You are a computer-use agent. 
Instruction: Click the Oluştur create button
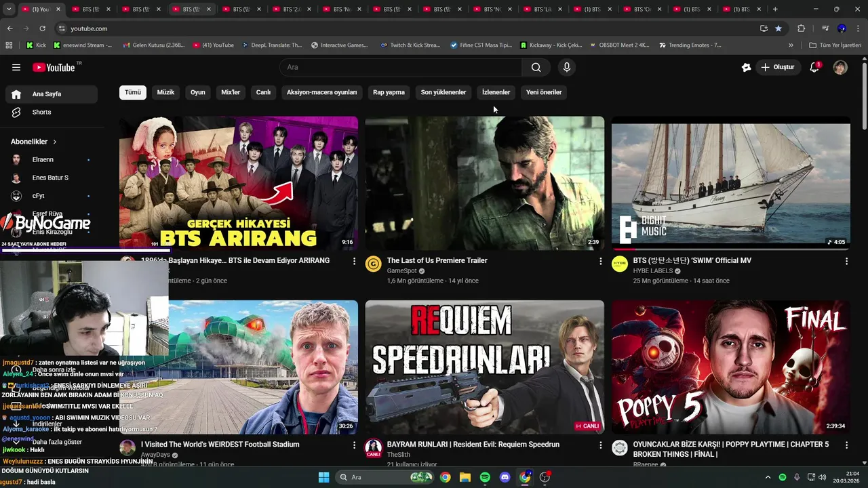pyautogui.click(x=777, y=67)
